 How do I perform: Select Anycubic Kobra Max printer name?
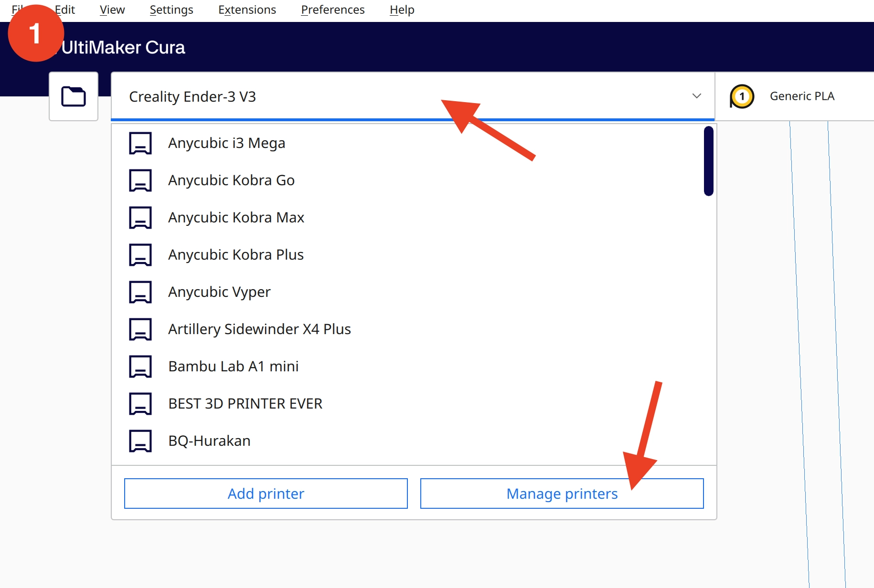(x=236, y=218)
